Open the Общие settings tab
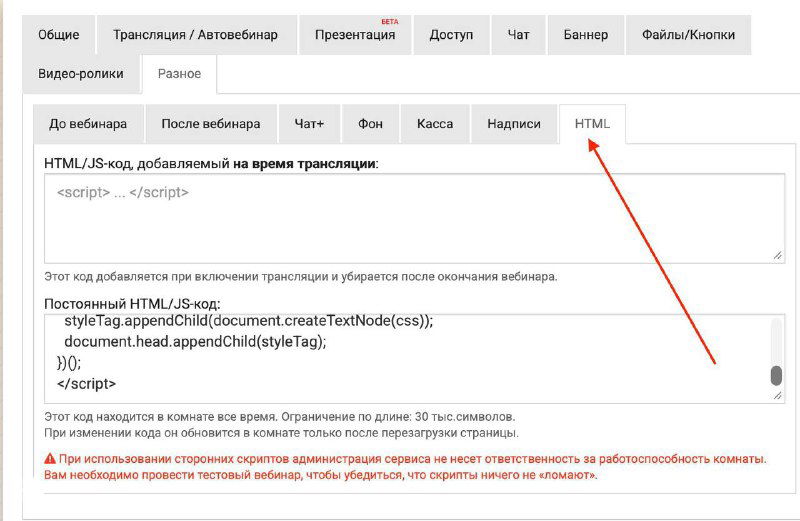Image resolution: width=800 pixels, height=521 pixels. (59, 35)
